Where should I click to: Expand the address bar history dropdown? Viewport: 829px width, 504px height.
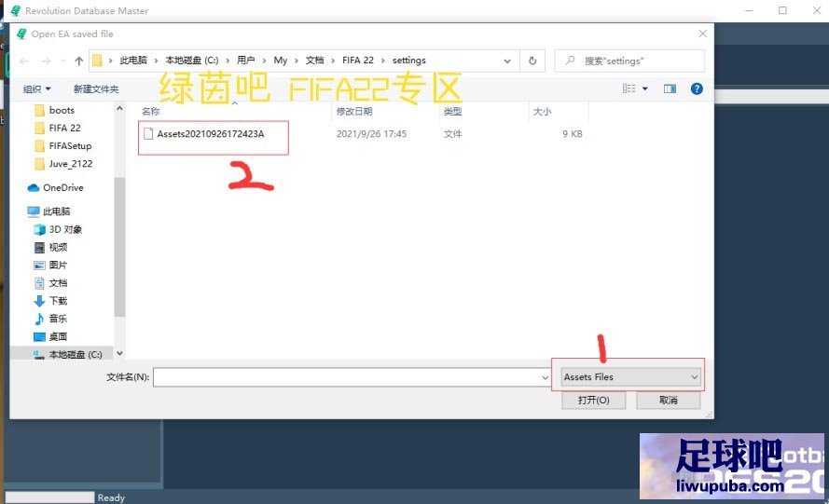point(507,61)
